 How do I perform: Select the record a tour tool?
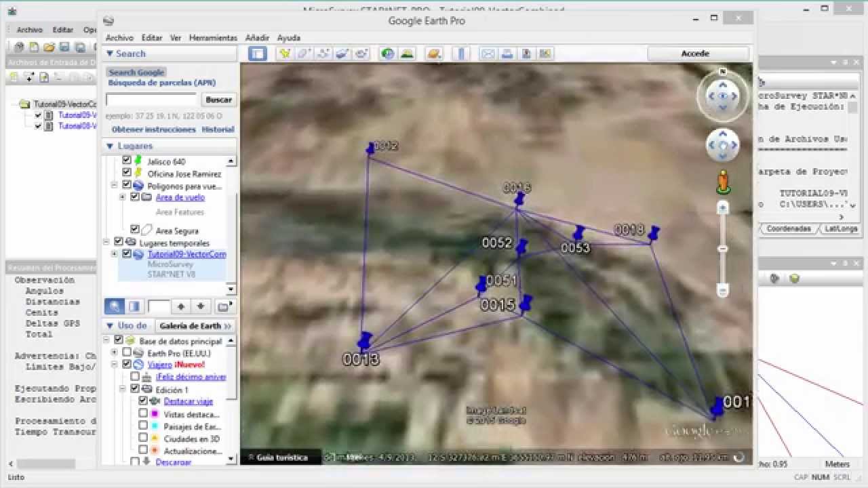(361, 54)
